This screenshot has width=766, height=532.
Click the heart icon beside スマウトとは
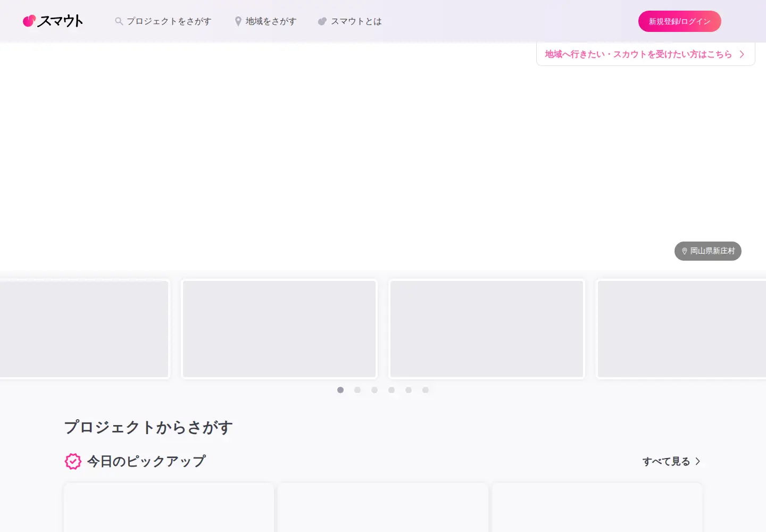click(x=322, y=21)
